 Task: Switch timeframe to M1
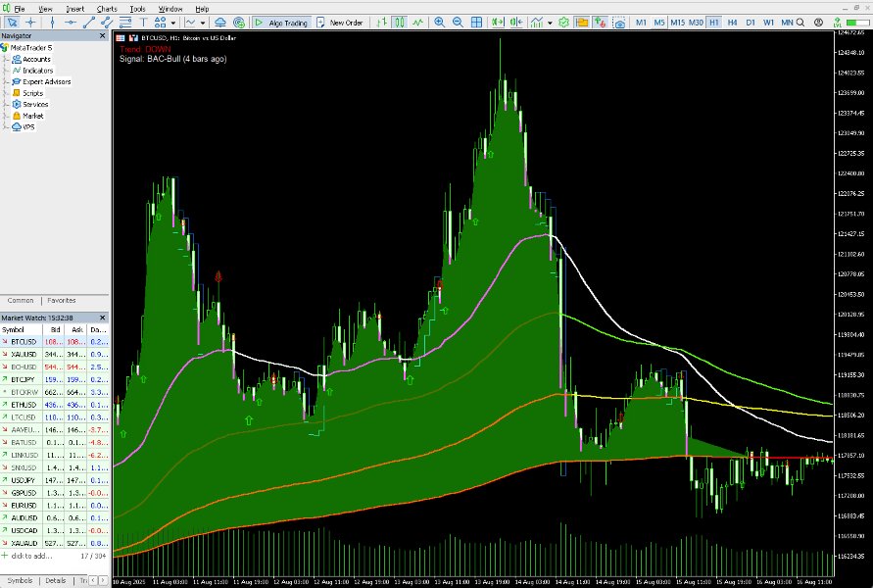pos(641,23)
